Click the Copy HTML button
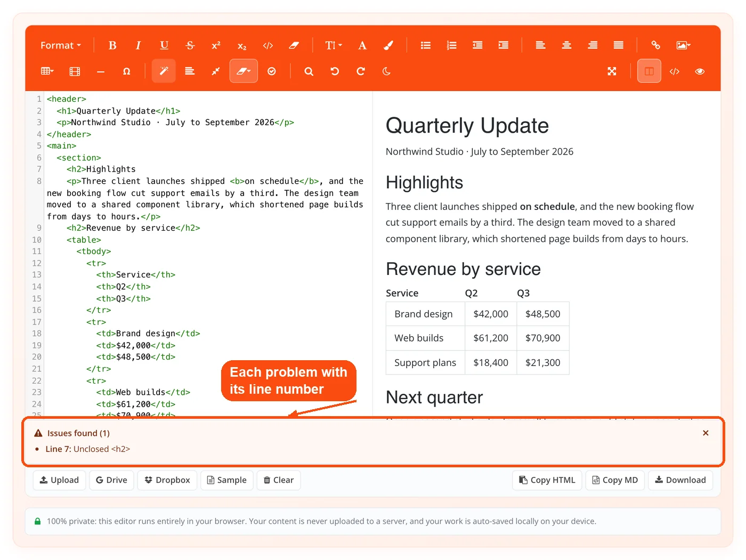This screenshot has height=560, width=746. point(547,480)
